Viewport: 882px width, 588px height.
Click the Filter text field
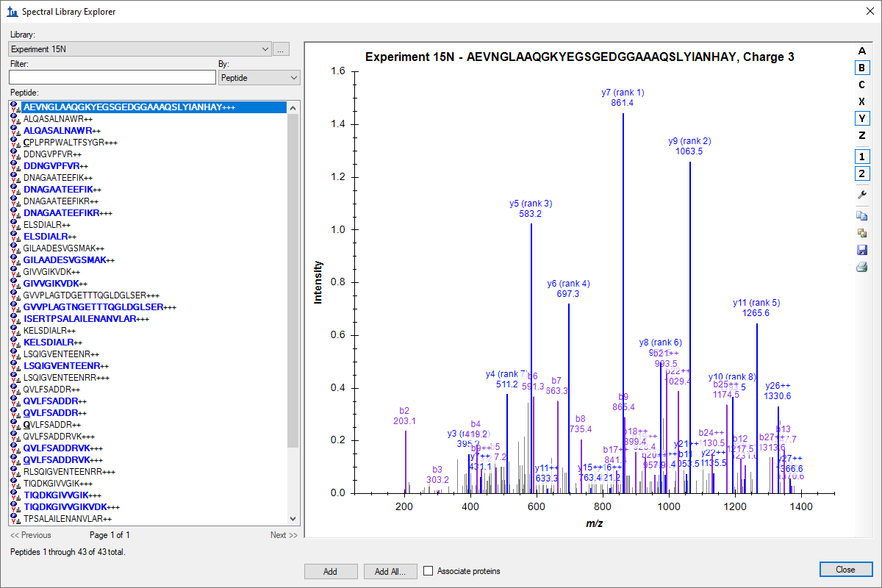[x=112, y=78]
